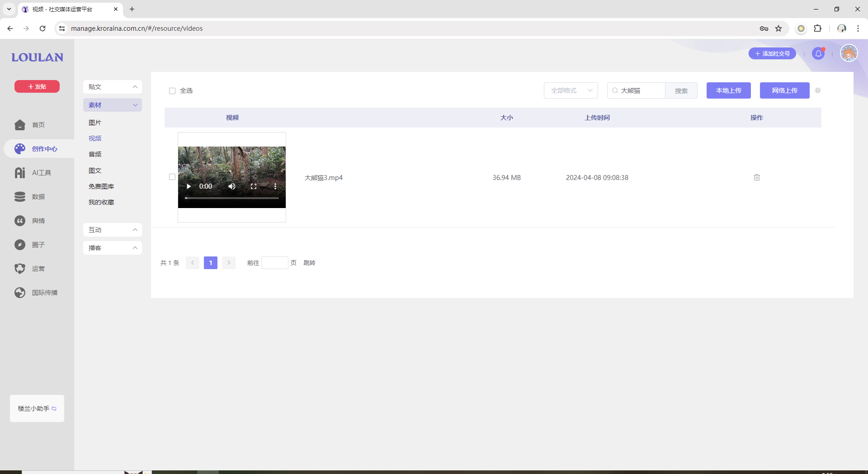The height and width of the screenshot is (474, 868).
Task: Click the 本地上传 button
Action: tap(728, 90)
